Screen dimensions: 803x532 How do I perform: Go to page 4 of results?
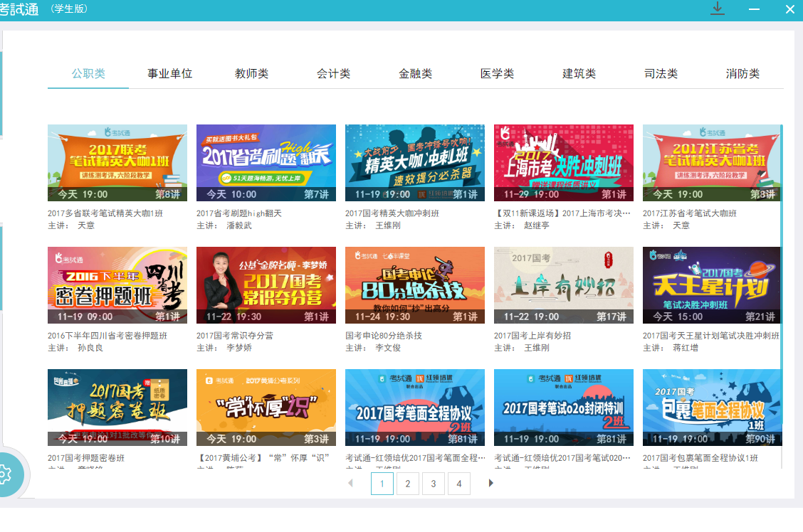(458, 484)
